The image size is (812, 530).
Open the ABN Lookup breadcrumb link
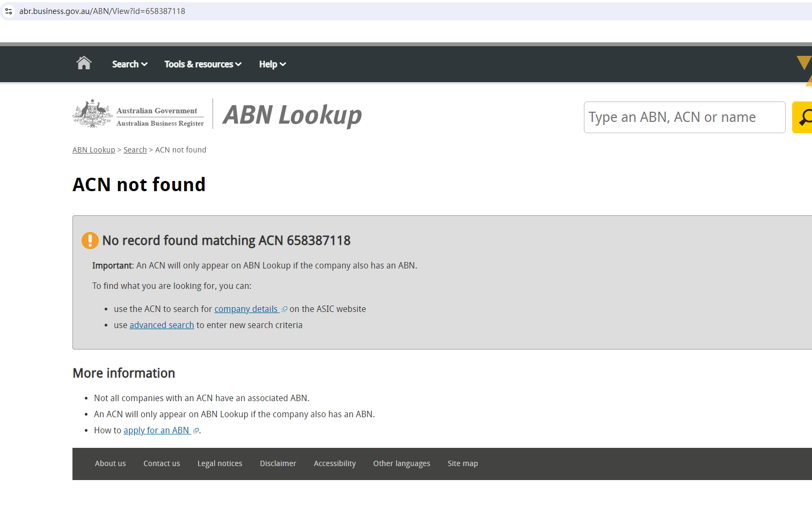point(93,150)
